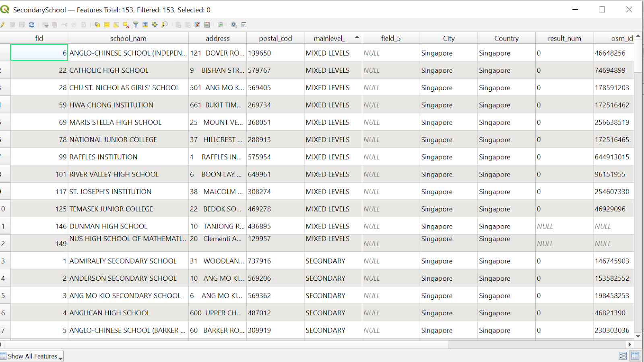Click the horizontal scrollbar right arrow

(x=630, y=344)
